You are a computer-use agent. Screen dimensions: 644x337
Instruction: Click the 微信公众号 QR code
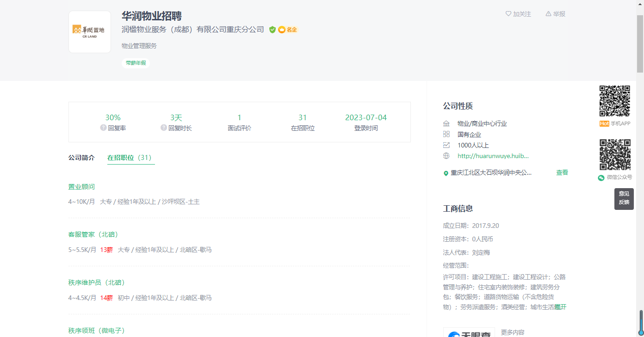[x=615, y=155]
